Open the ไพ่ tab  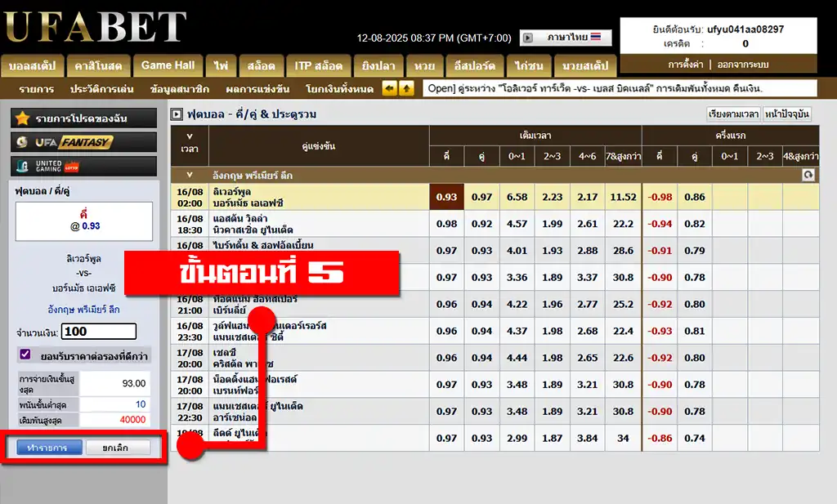(221, 65)
